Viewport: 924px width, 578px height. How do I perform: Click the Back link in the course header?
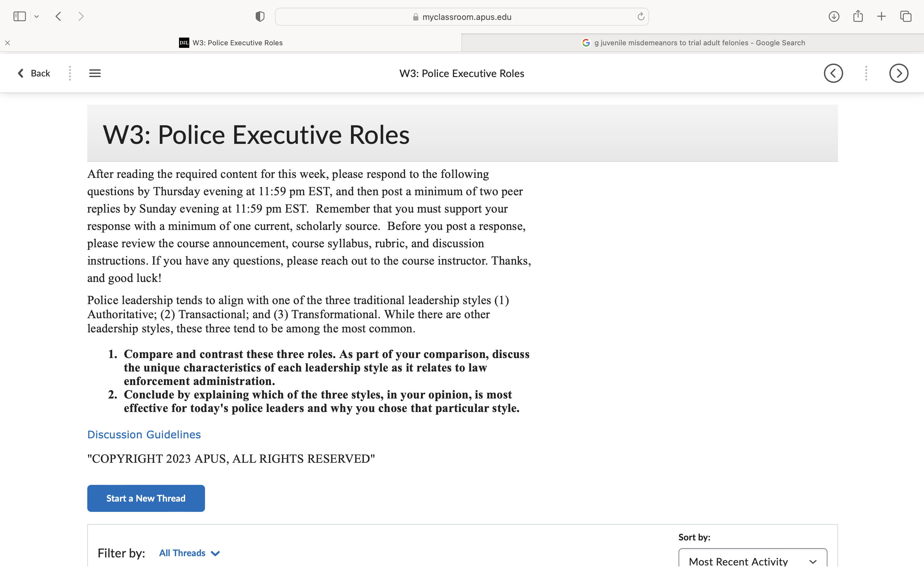[34, 73]
